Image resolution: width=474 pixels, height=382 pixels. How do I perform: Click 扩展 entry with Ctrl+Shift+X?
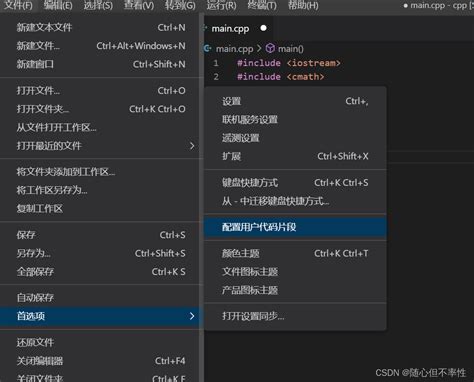295,156
